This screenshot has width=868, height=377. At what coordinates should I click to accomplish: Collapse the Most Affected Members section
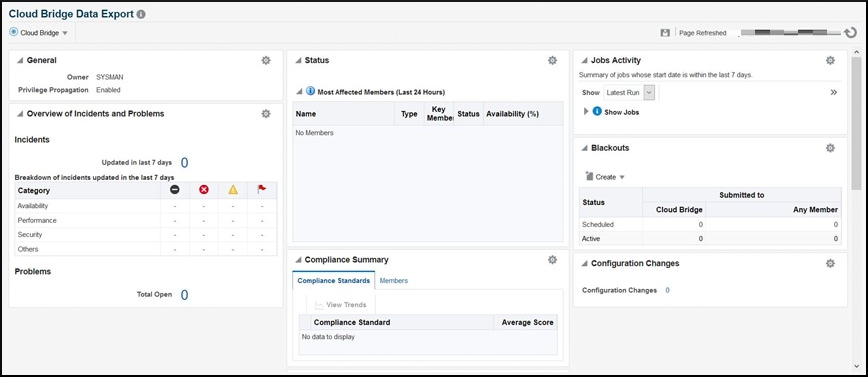pos(299,92)
